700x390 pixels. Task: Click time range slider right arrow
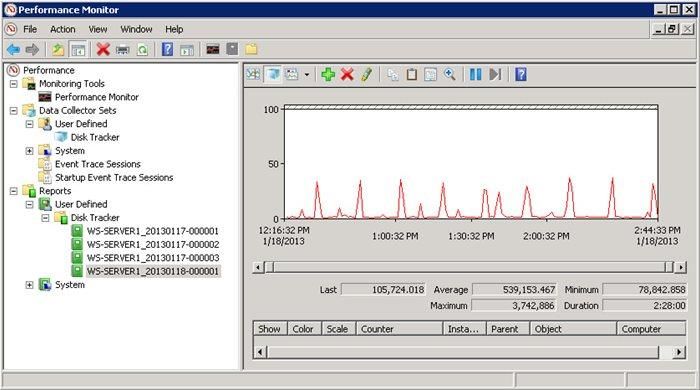680,267
